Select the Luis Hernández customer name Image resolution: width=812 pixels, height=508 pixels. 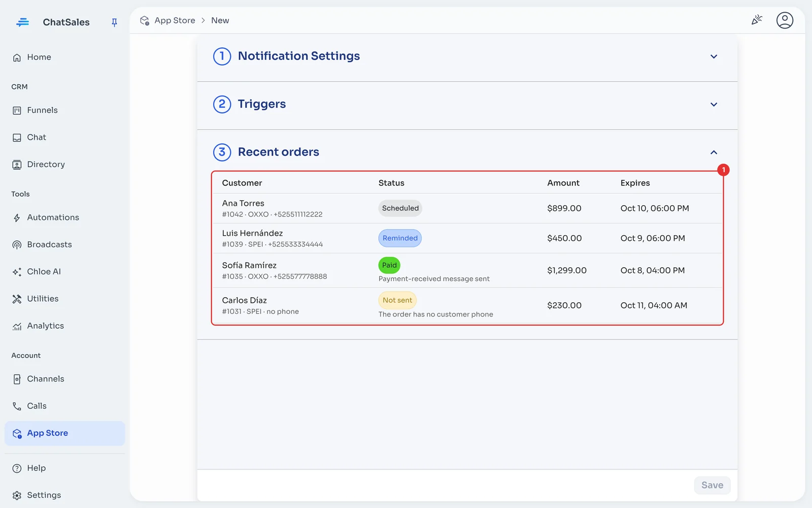click(x=252, y=233)
